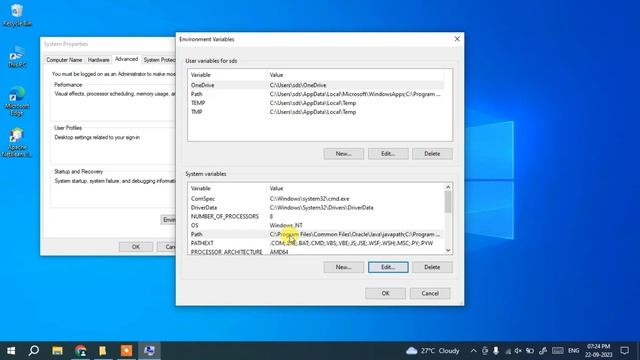Screen dimensions: 640x360
Task: Click OK in System Properties window
Action: coord(136,247)
